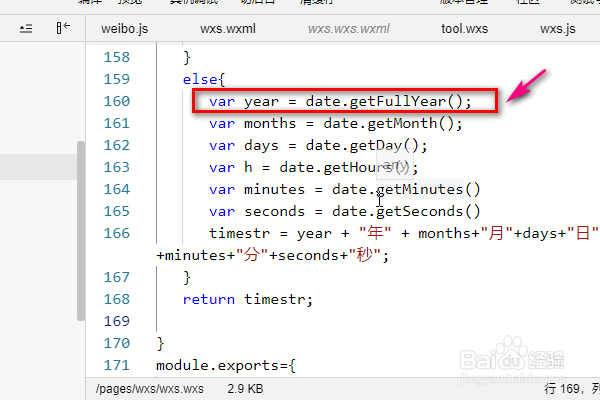Click line number 169 in gutter
The width and height of the screenshot is (600, 400).
(117, 322)
